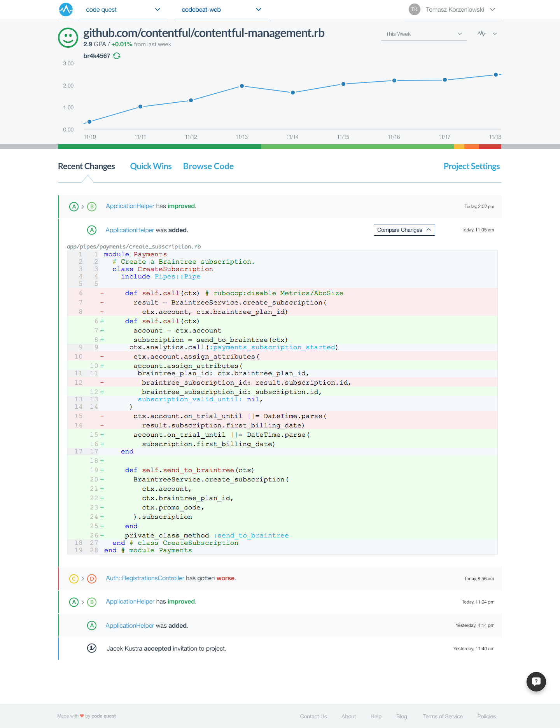Click the user accepted invitation icon

tap(92, 648)
